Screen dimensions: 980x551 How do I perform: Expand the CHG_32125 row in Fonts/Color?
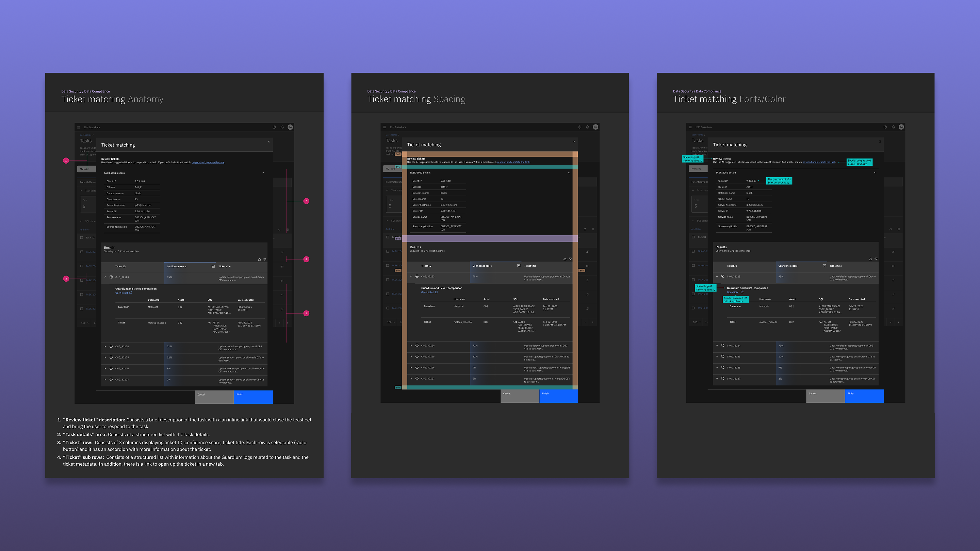click(717, 357)
